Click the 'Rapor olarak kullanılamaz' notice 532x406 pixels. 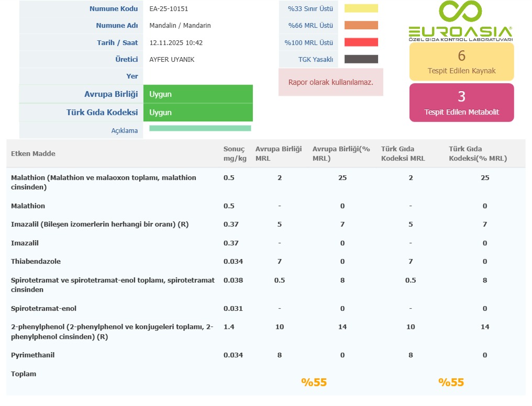point(330,82)
